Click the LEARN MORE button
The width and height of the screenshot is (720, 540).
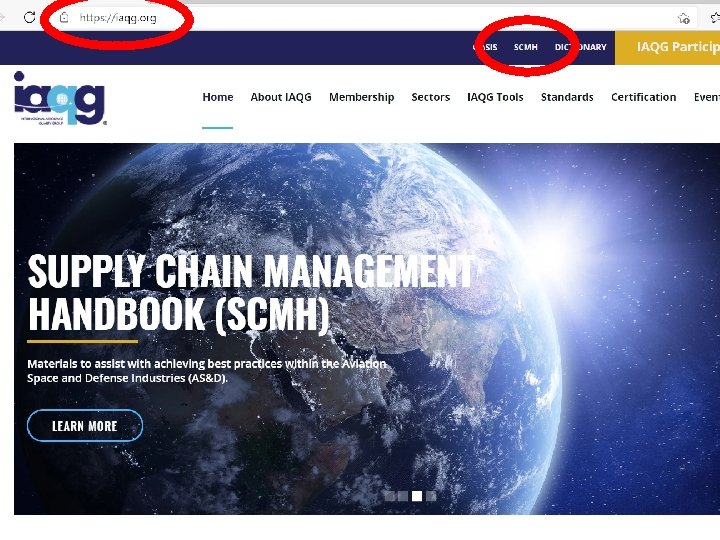85,426
